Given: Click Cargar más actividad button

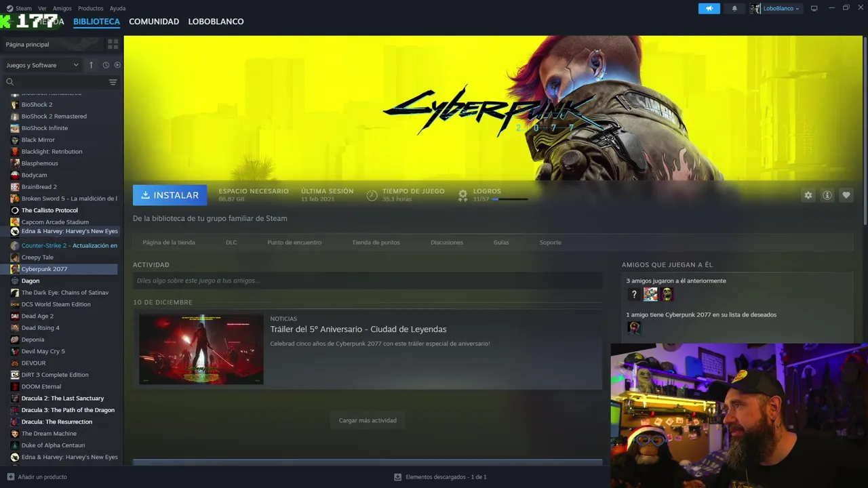Looking at the screenshot, I should 368,420.
